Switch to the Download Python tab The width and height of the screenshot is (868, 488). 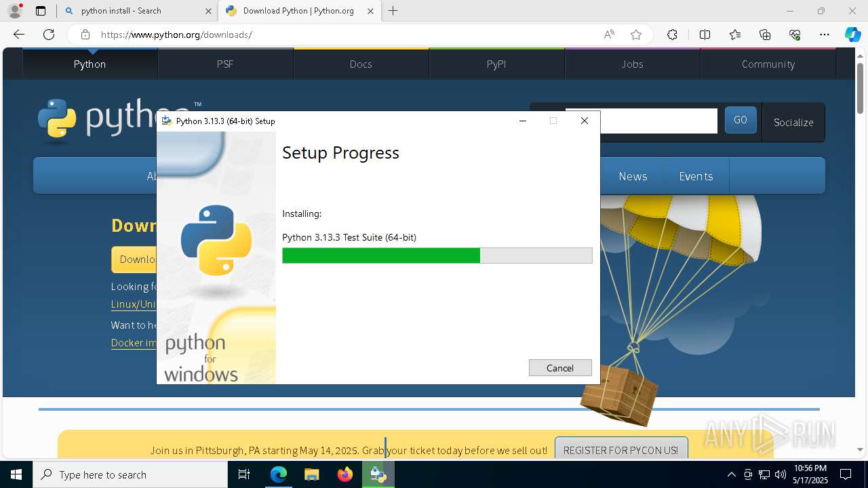[x=298, y=11]
